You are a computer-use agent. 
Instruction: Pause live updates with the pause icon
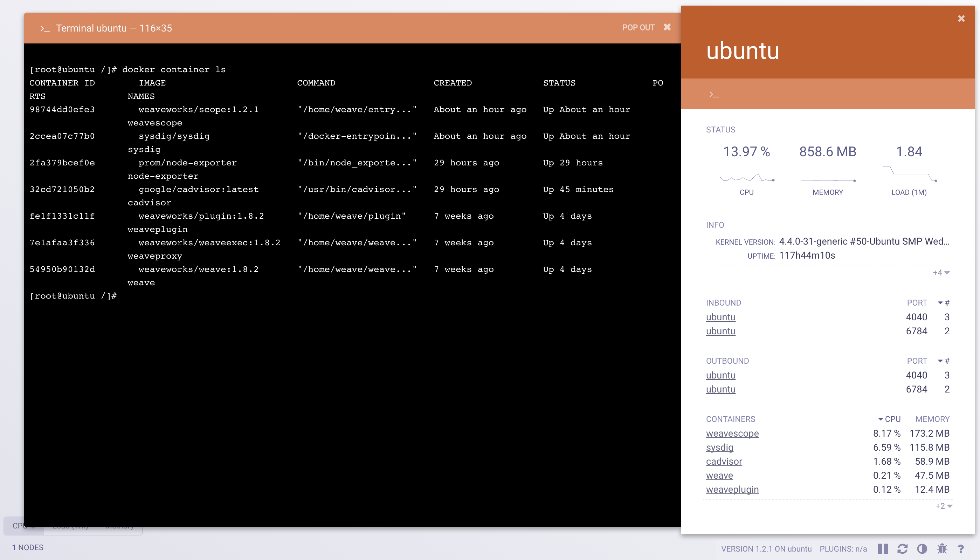tap(883, 549)
